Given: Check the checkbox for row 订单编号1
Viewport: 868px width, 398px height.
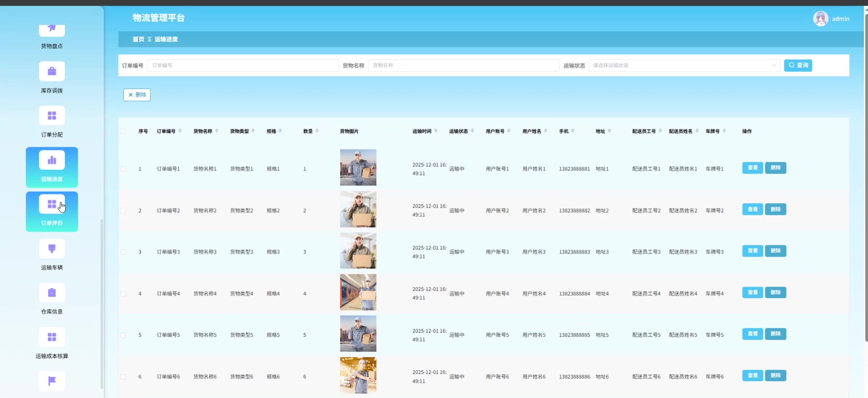Looking at the screenshot, I should click(x=123, y=169).
